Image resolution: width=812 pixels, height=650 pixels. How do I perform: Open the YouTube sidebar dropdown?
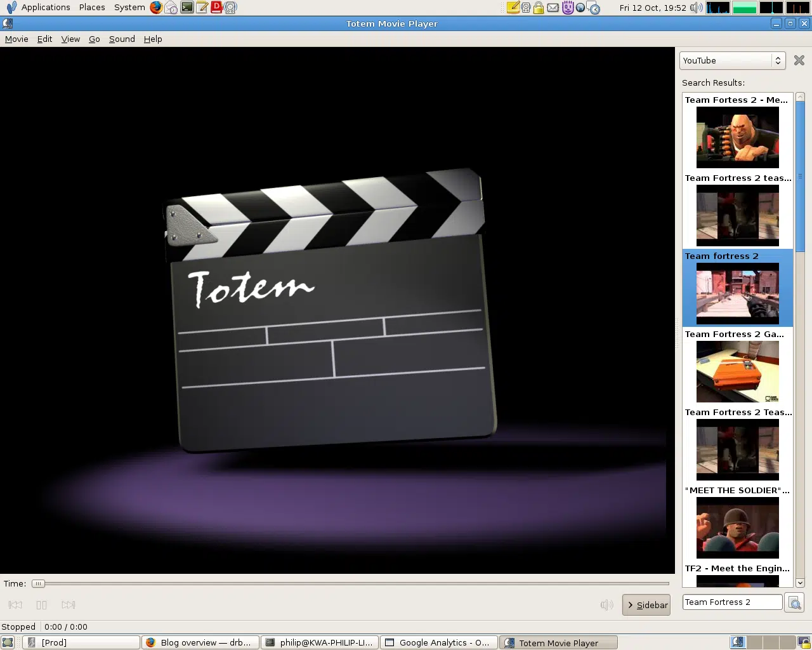733,60
